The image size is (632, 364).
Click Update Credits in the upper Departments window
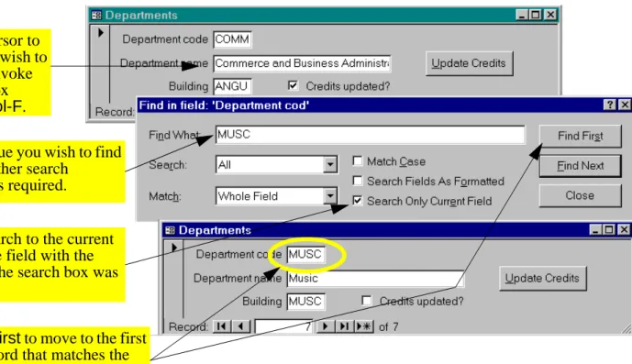[469, 63]
